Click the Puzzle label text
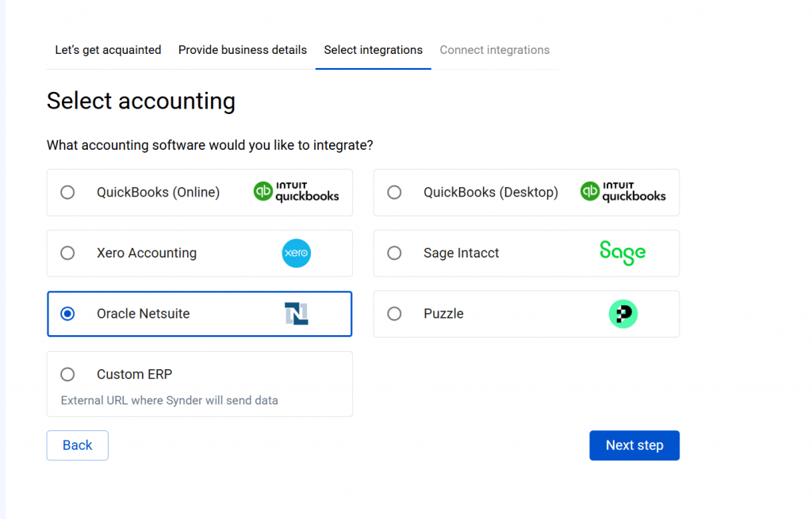 pyautogui.click(x=443, y=314)
